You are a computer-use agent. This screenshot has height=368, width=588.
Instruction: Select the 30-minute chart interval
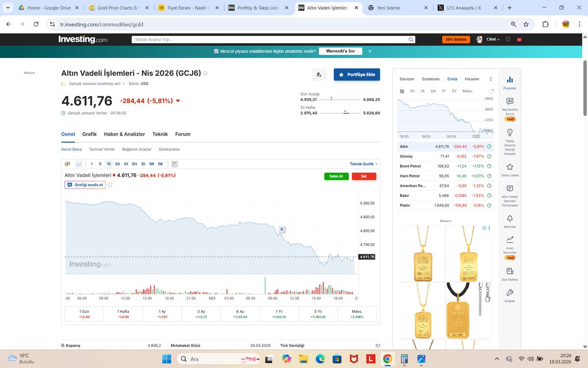click(117, 164)
